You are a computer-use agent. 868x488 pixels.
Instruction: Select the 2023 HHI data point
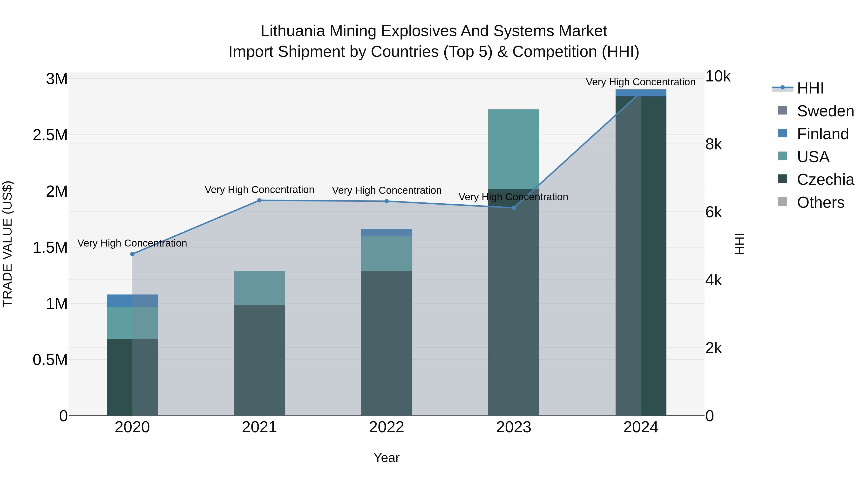coord(514,208)
